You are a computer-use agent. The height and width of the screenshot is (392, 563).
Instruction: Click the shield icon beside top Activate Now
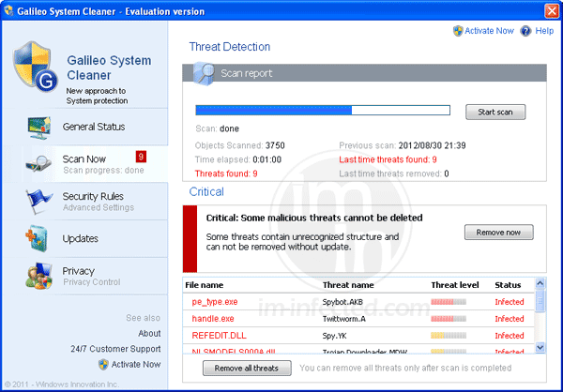click(x=458, y=31)
